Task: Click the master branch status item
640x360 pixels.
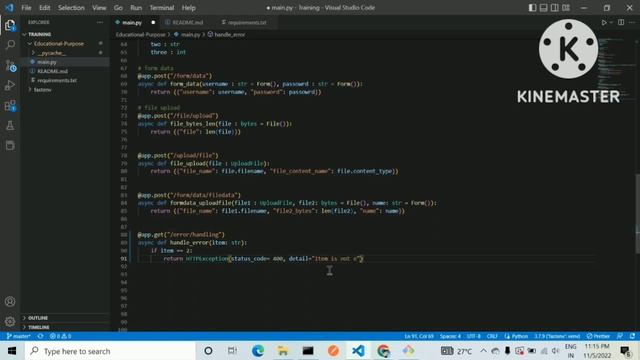Action: pyautogui.click(x=18, y=336)
